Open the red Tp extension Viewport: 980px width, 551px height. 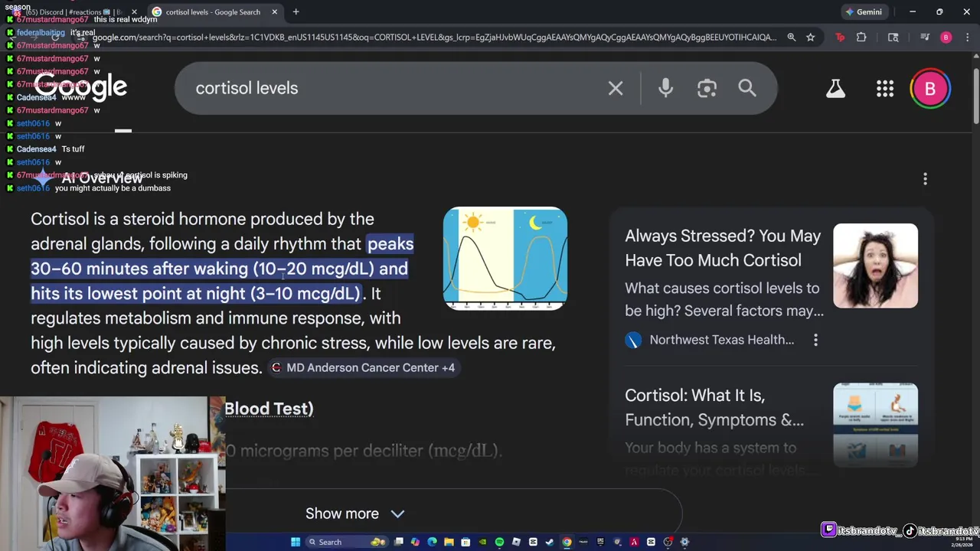pyautogui.click(x=840, y=37)
